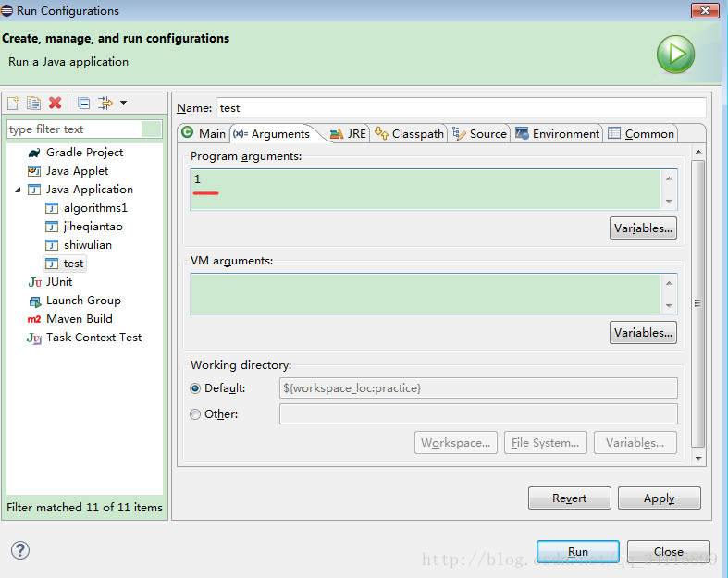
Task: Select the test configuration label
Action: (x=73, y=264)
